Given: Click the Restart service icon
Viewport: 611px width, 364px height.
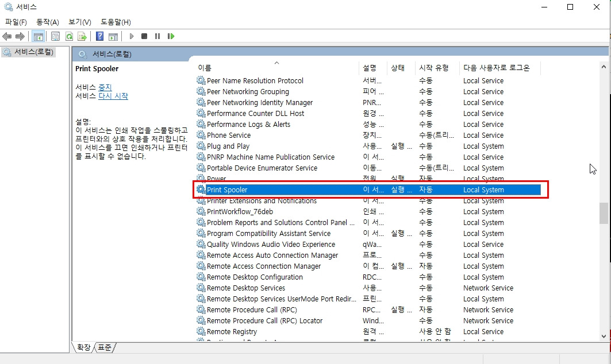Looking at the screenshot, I should 171,36.
